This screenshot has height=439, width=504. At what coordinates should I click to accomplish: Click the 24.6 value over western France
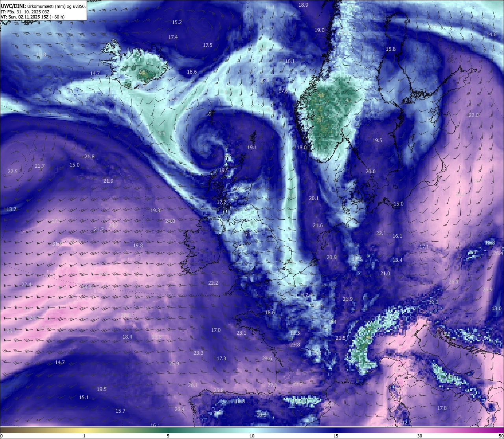coord(267,359)
